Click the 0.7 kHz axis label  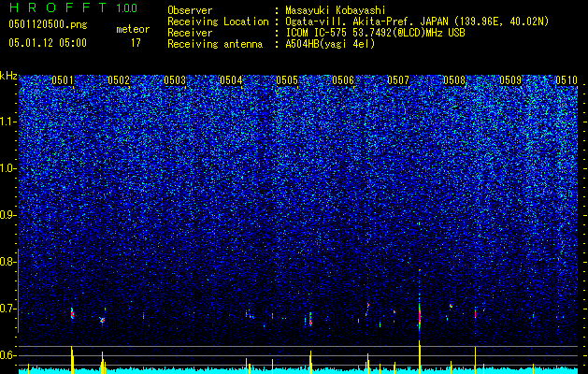pyautogui.click(x=8, y=309)
